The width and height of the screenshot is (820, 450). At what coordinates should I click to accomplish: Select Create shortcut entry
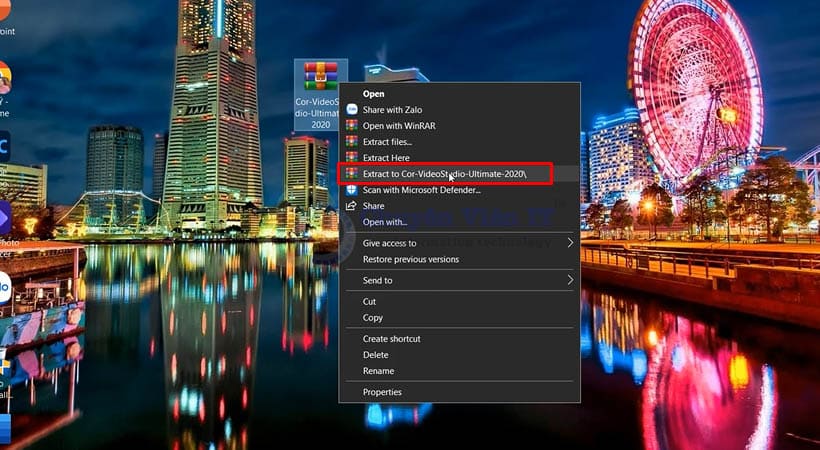[391, 339]
